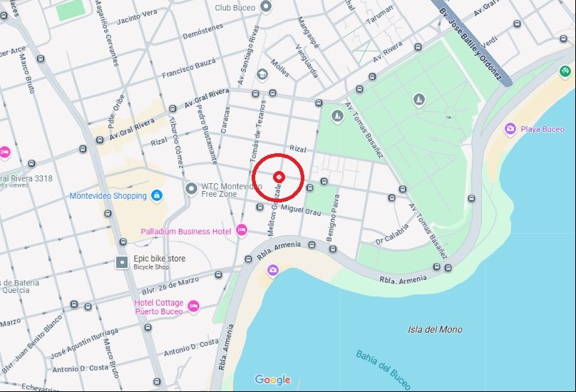Click the green restaurant icon at top right

(x=565, y=71)
